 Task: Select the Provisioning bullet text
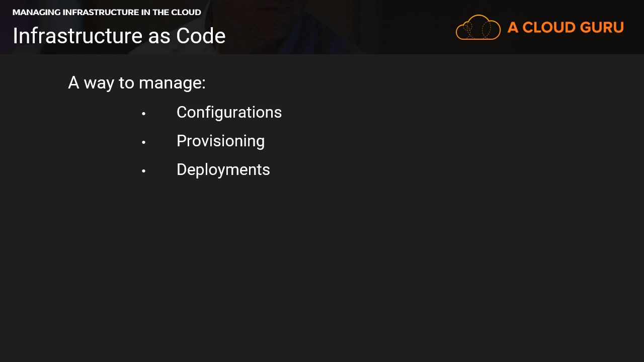pyautogui.click(x=220, y=141)
